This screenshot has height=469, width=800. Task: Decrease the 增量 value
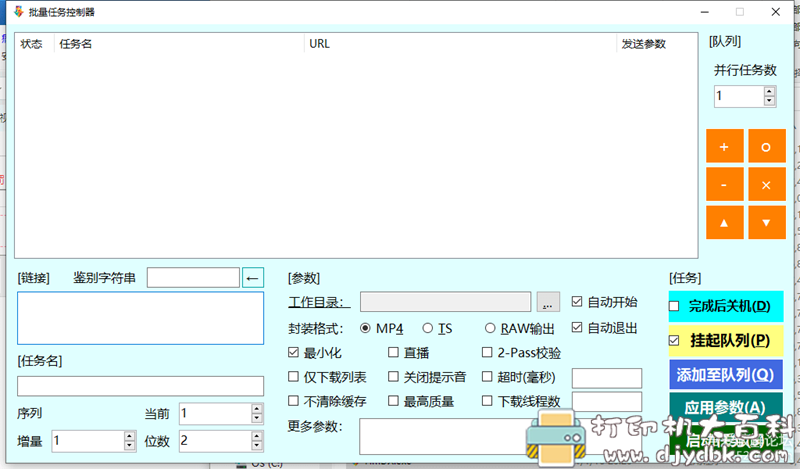(129, 446)
